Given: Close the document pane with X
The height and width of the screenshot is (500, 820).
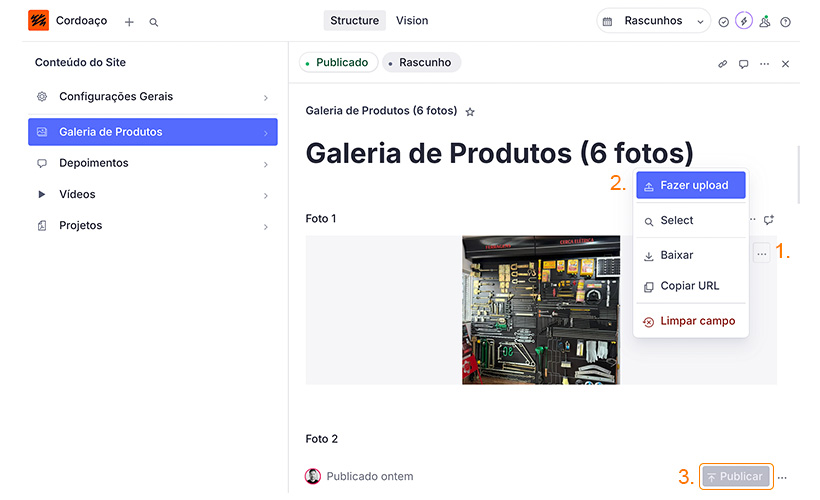Looking at the screenshot, I should (785, 64).
